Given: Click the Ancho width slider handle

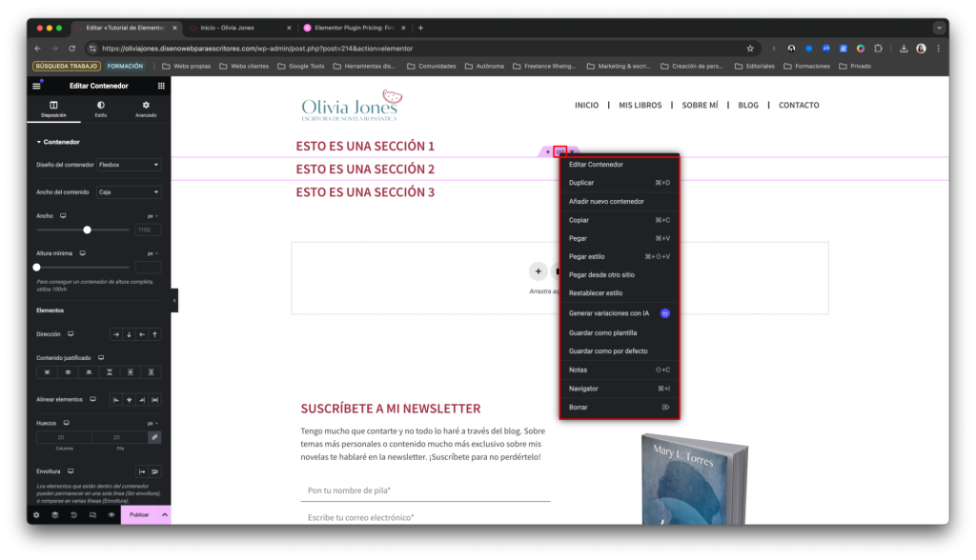Looking at the screenshot, I should [x=88, y=230].
